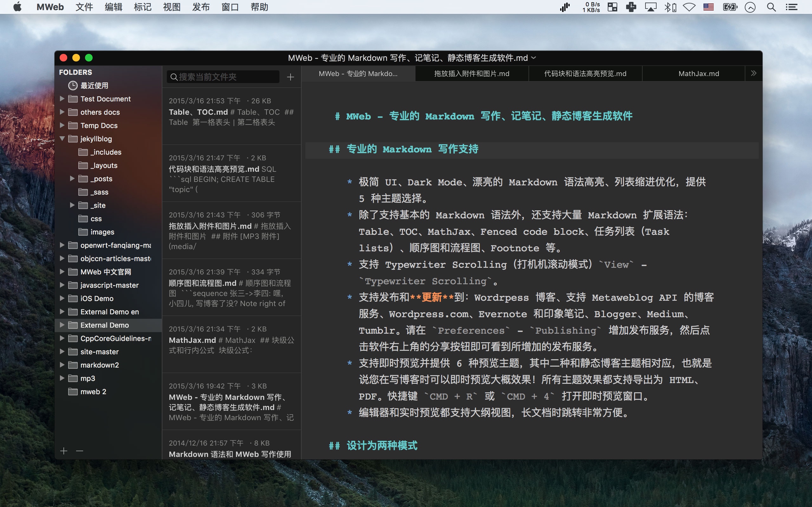Click the jekyllblog _sass subfolder
Screen dimensions: 812x507
tap(100, 192)
